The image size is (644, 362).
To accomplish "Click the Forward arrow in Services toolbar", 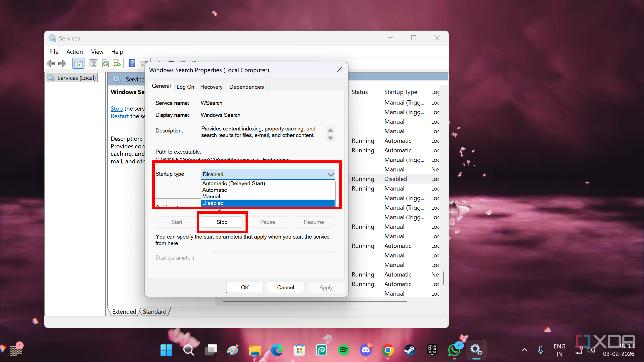I will pos(62,64).
